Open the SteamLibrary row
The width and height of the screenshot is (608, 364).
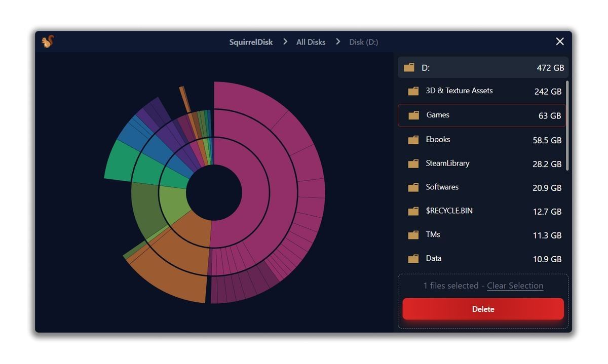pos(483,164)
